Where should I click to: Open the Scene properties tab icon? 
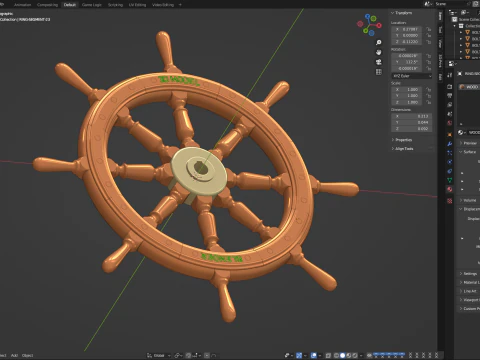click(450, 114)
